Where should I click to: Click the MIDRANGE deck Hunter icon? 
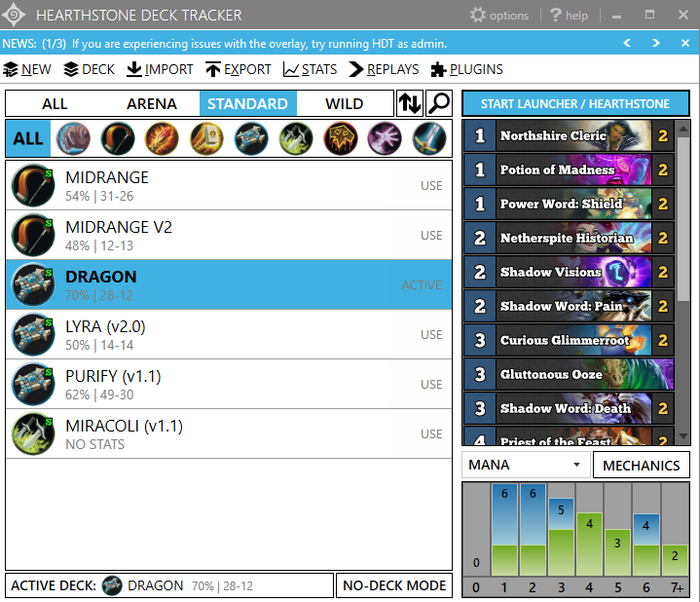[33, 185]
